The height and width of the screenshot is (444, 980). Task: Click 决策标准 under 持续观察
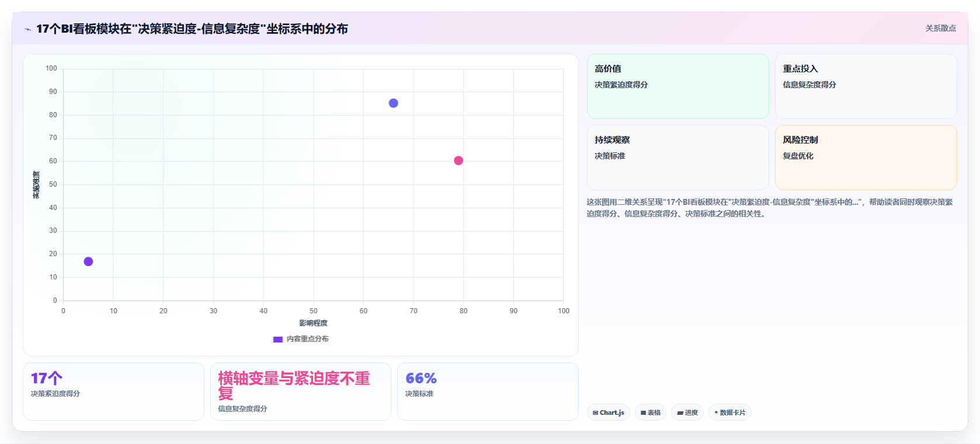coord(610,156)
